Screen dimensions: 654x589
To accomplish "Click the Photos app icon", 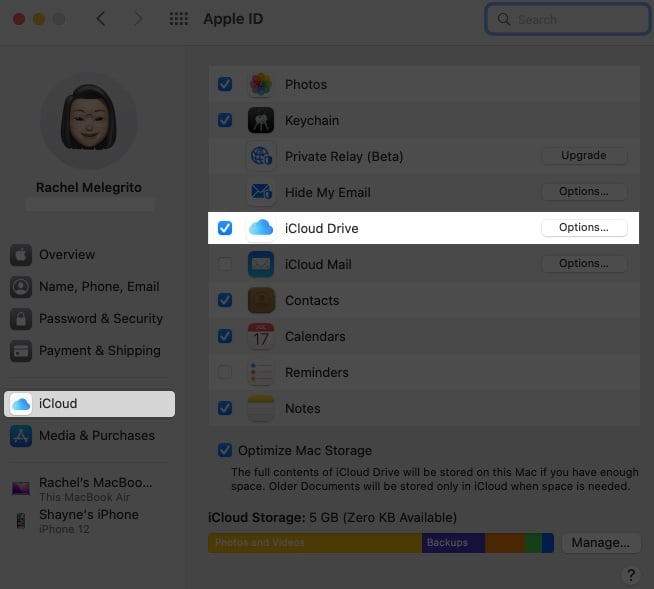I will click(261, 84).
